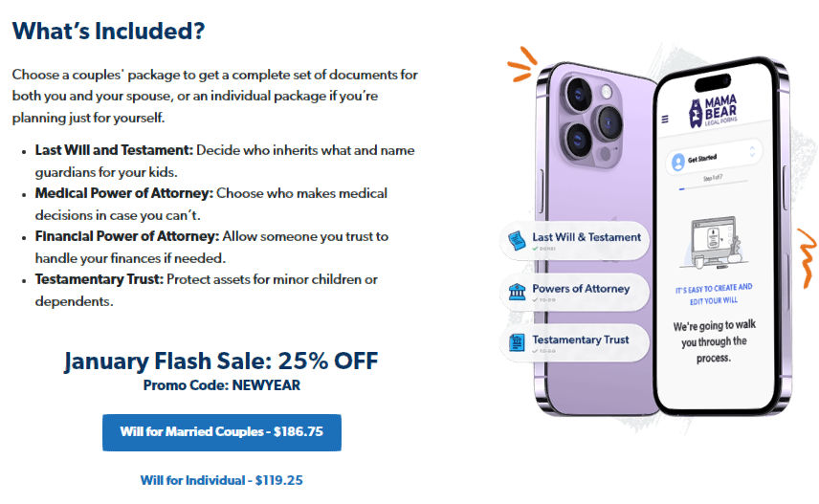Tap the hamburger menu icon on phone

pos(666,120)
